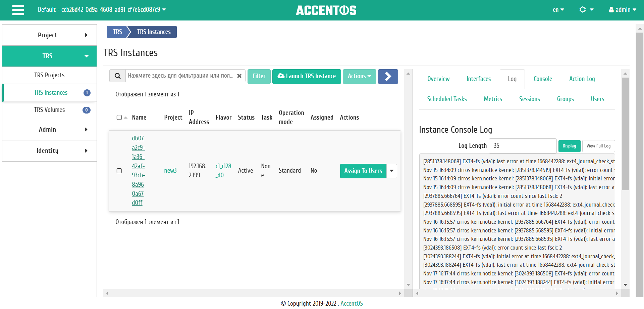Open the settings gear menu

[586, 10]
